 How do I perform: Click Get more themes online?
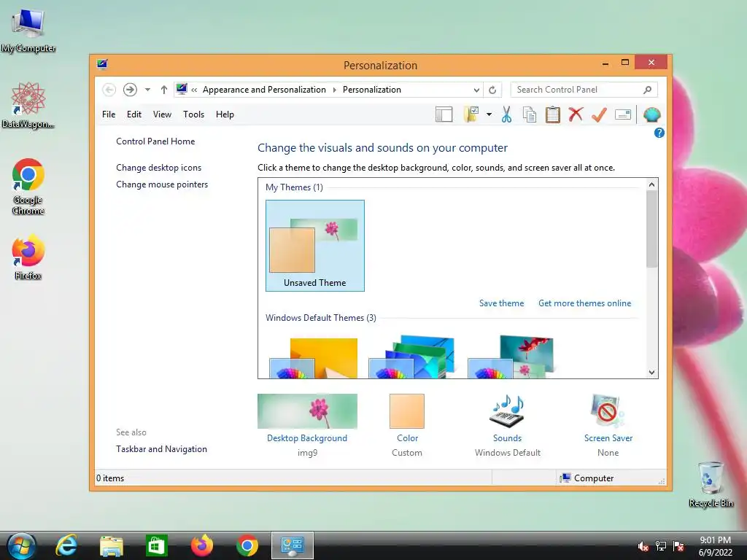(584, 303)
